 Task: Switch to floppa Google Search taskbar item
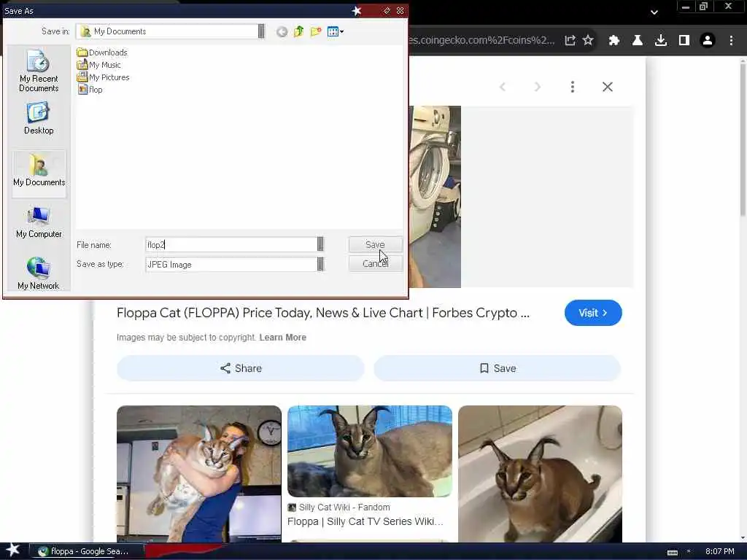pos(87,551)
